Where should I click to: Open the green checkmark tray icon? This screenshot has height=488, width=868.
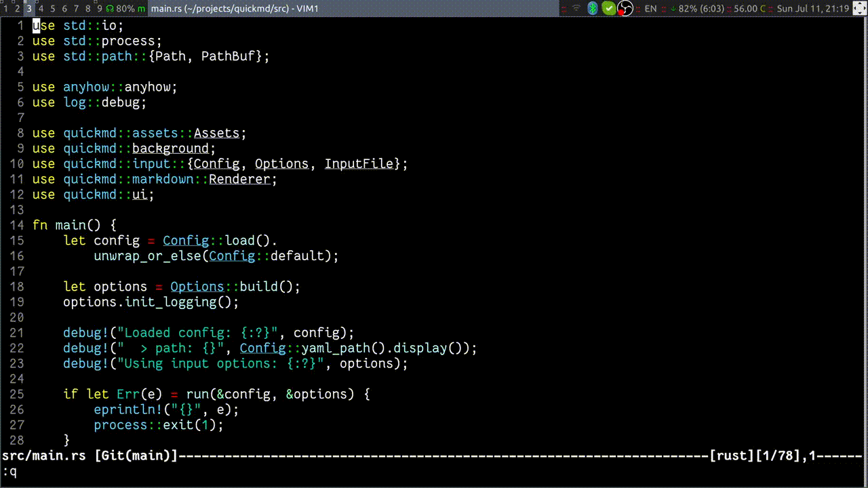click(x=609, y=9)
